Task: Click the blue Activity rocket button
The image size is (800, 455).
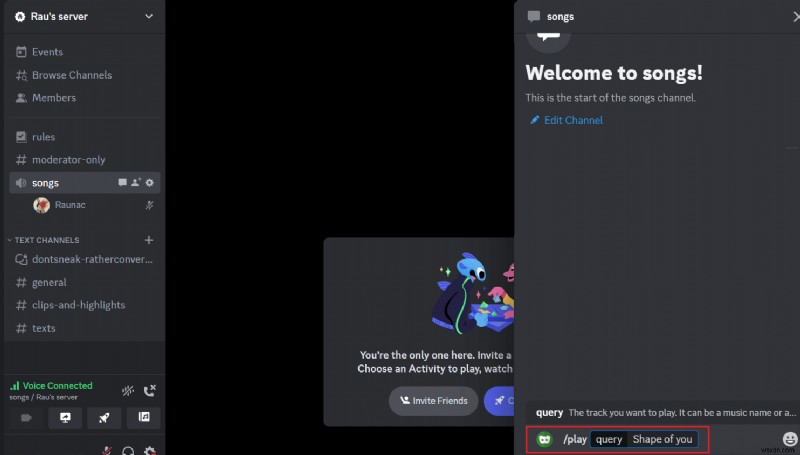Action: coord(500,401)
